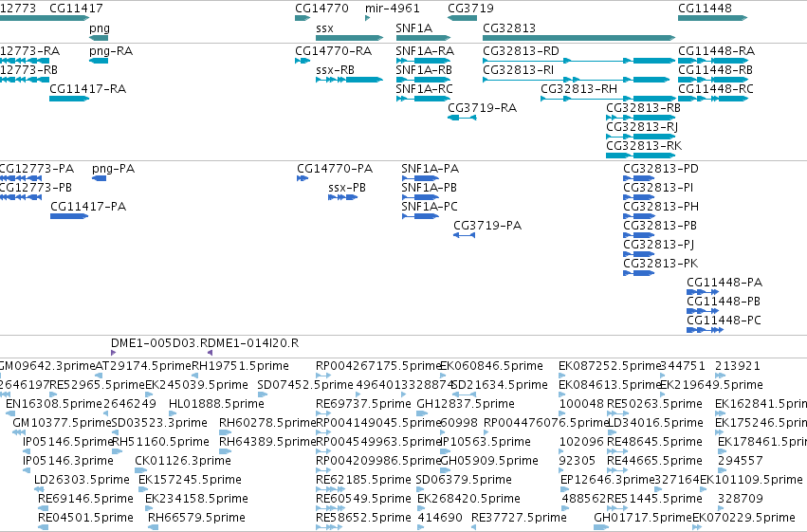Click the CG11417-PA protein label
Viewport: 807px width, 532px height.
tap(88, 207)
